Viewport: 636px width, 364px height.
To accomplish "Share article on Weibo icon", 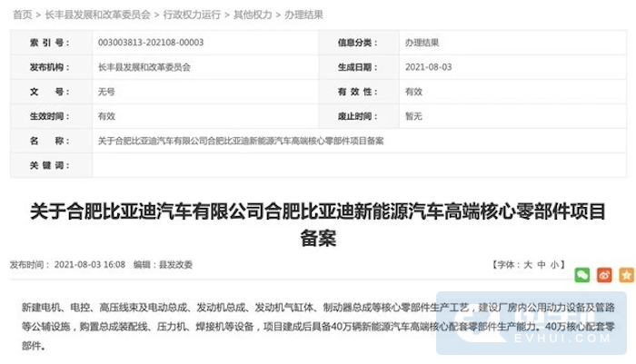I will [x=604, y=274].
